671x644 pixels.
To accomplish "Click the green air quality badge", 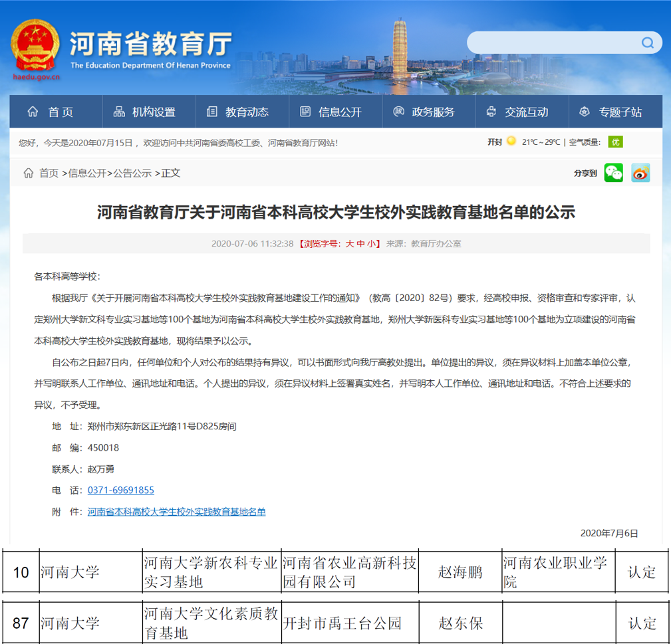I will [x=615, y=142].
